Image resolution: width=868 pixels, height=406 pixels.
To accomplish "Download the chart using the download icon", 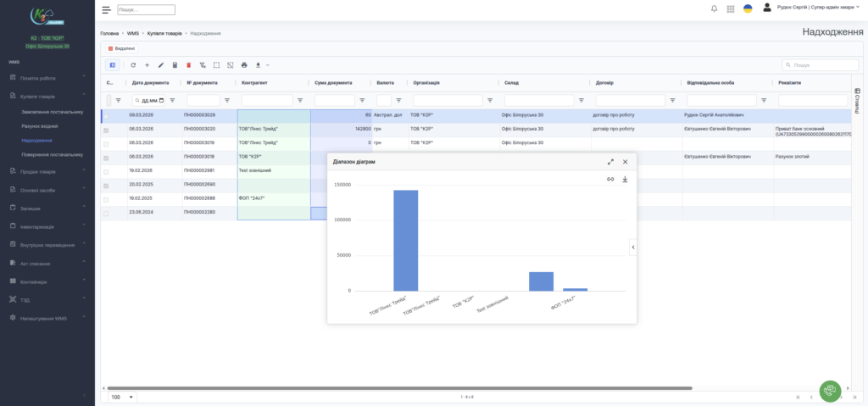I will [x=625, y=179].
